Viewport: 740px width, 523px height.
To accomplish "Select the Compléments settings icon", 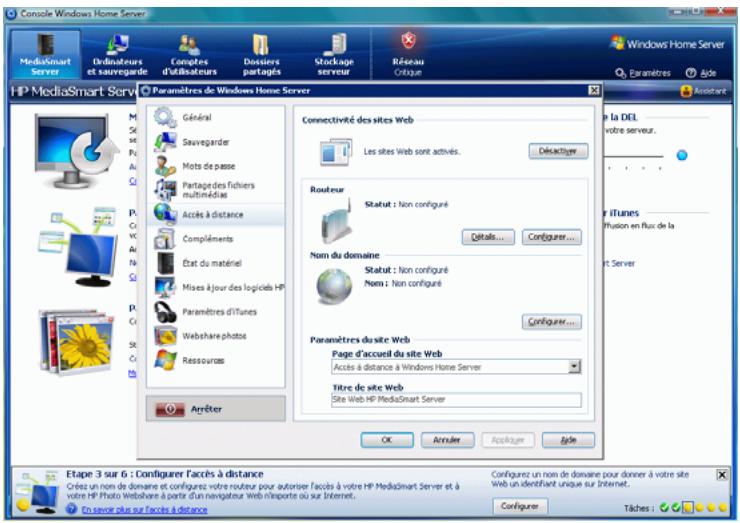I will pos(165,238).
